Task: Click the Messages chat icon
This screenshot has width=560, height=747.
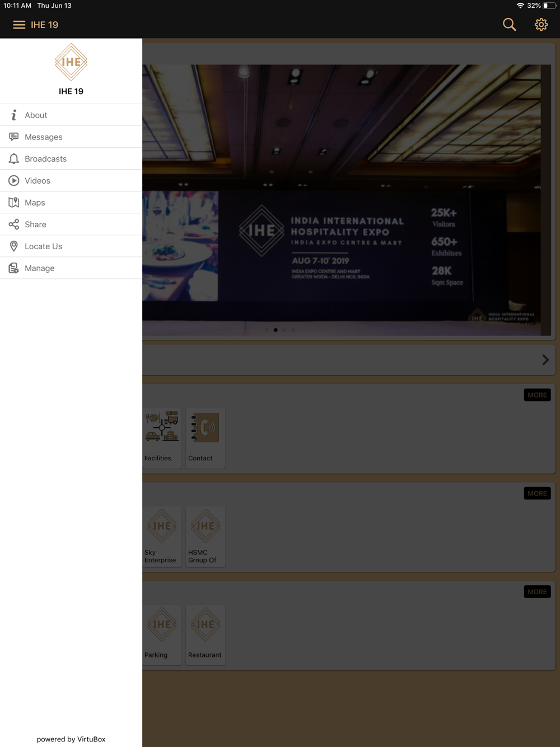Action: 14,137
